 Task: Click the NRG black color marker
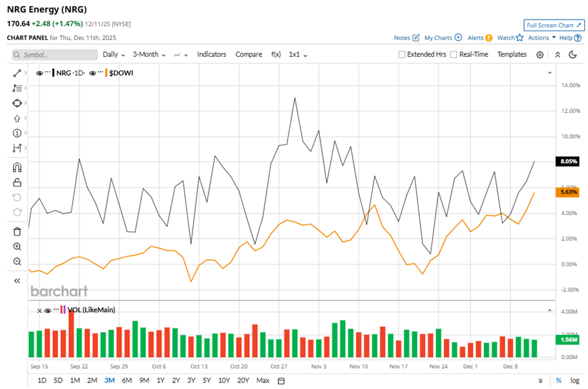(53, 73)
